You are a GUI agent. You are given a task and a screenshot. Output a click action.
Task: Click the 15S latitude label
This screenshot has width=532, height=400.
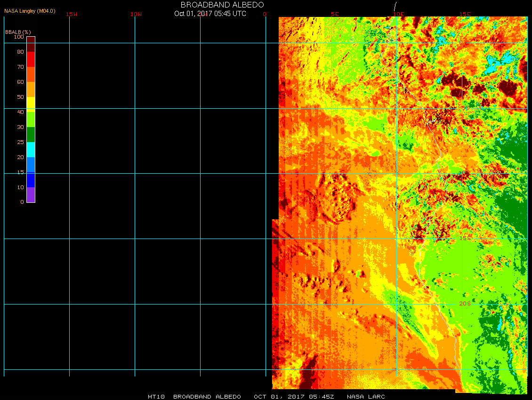465,238
